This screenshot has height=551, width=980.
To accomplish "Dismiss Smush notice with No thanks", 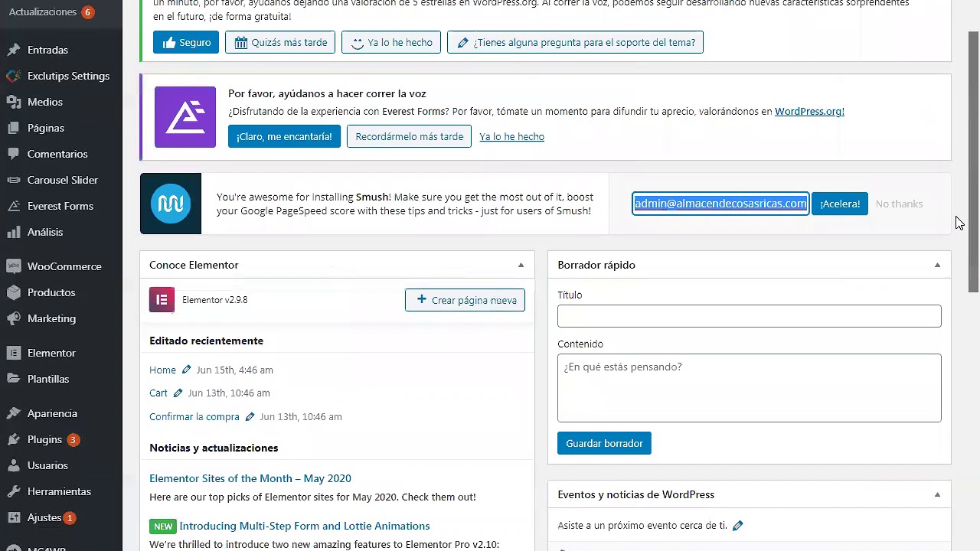I will pos(899,204).
